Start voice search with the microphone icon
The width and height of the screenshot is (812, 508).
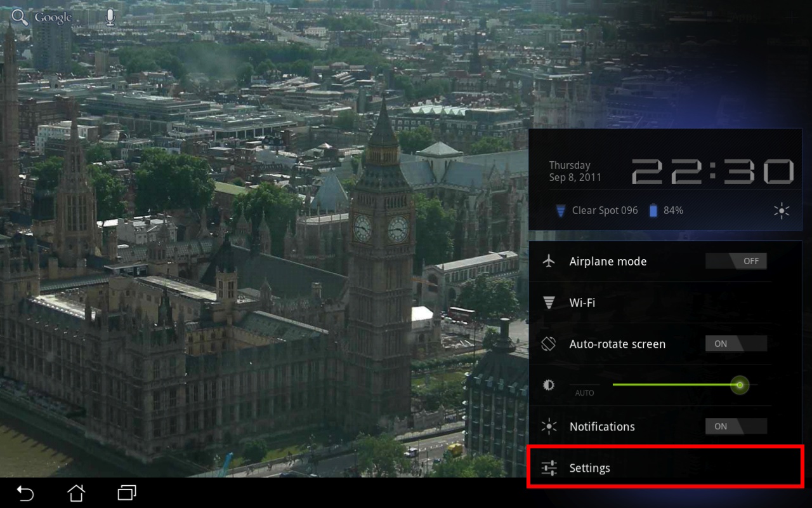pos(110,17)
